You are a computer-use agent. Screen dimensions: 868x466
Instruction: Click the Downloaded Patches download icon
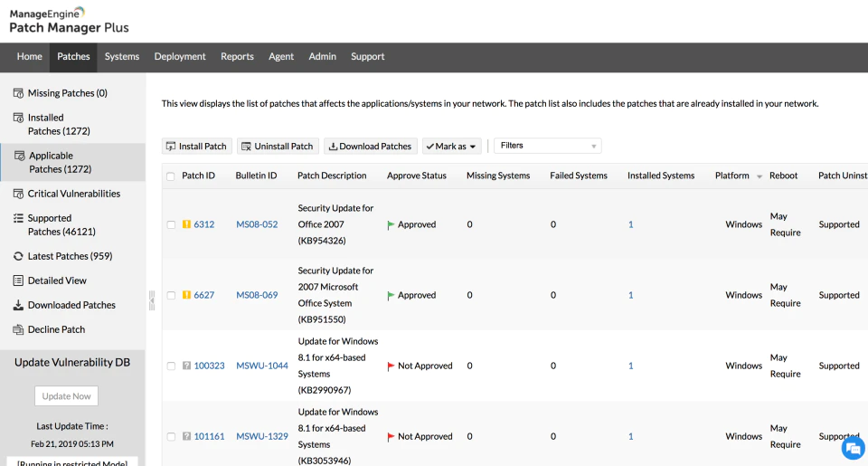coord(18,305)
